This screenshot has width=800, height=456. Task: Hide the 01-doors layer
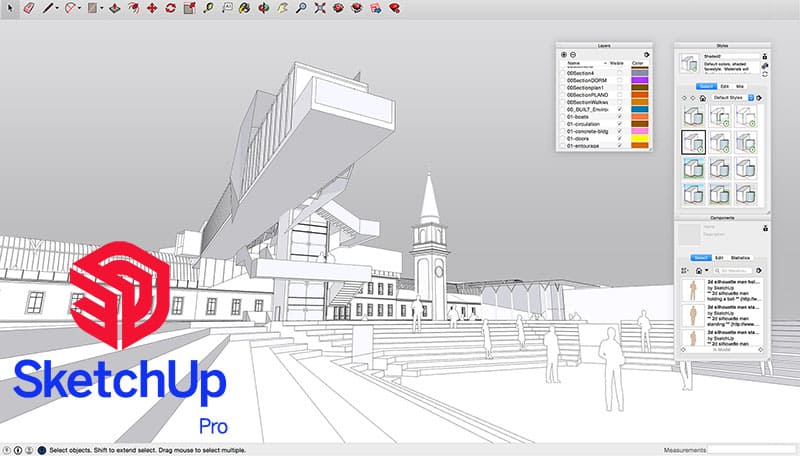pos(619,138)
